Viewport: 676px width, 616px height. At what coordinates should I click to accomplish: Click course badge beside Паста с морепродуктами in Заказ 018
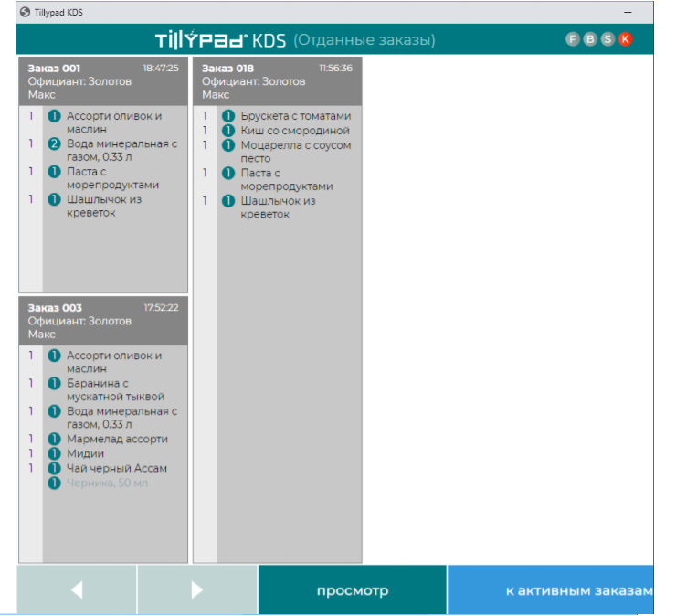click(x=228, y=173)
